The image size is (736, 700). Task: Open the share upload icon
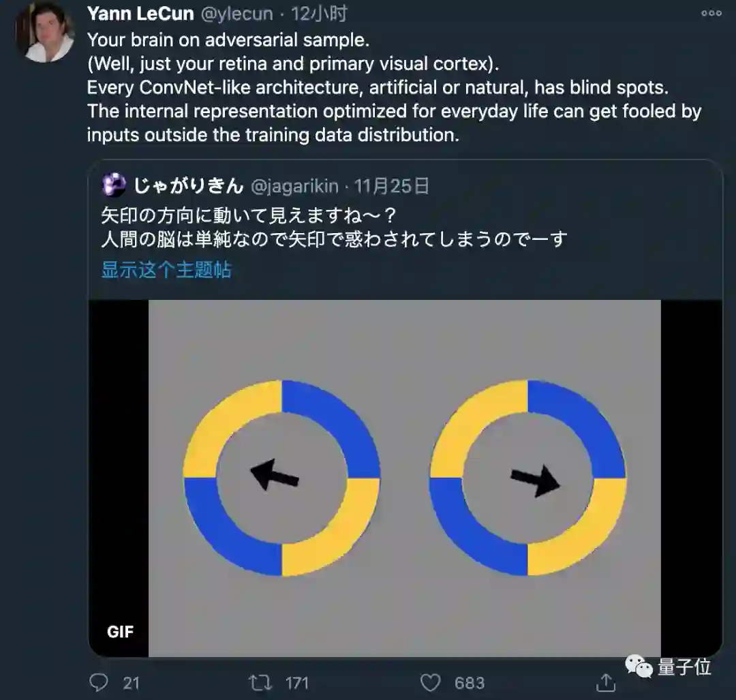point(606,683)
